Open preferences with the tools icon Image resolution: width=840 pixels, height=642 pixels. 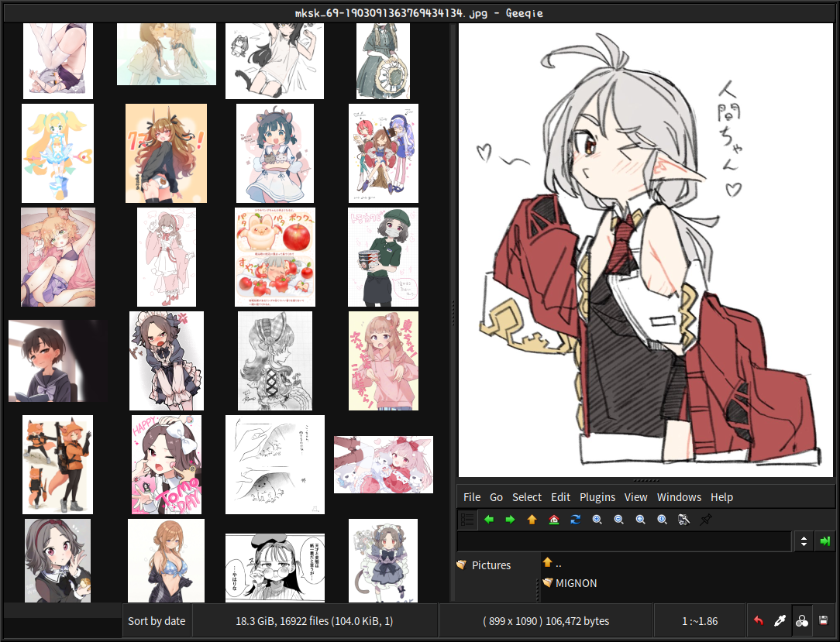pos(683,520)
